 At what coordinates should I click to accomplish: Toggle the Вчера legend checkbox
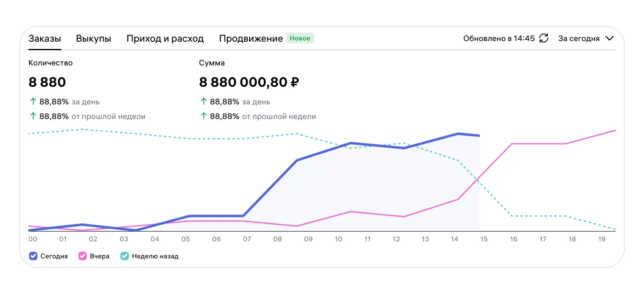pos(82,256)
